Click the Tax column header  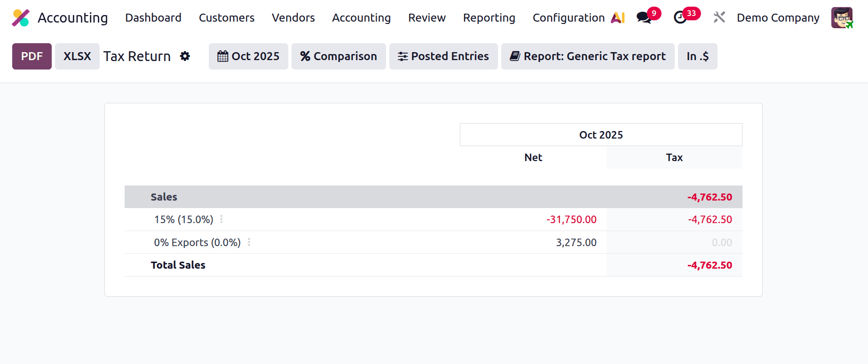tap(674, 157)
